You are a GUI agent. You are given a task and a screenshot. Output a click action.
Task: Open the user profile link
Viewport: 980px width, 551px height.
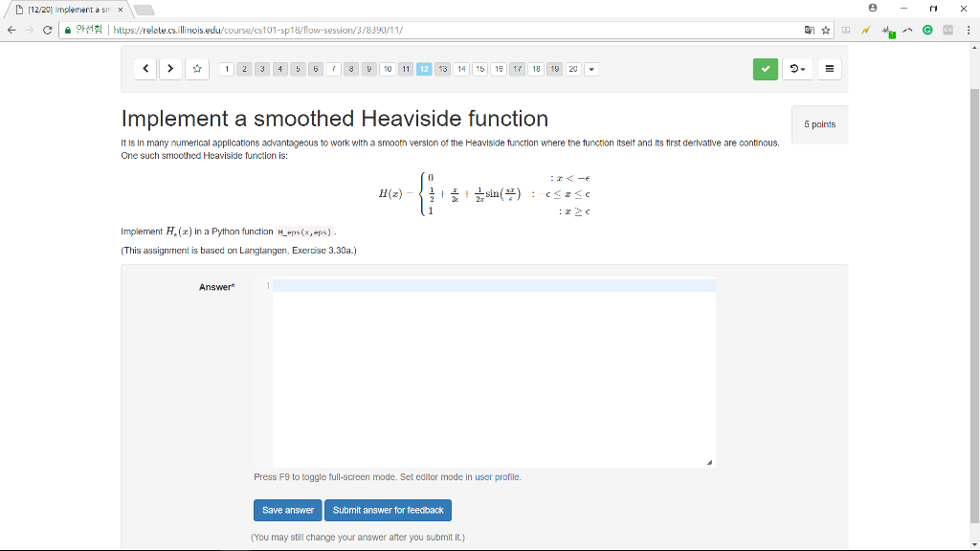point(497,477)
